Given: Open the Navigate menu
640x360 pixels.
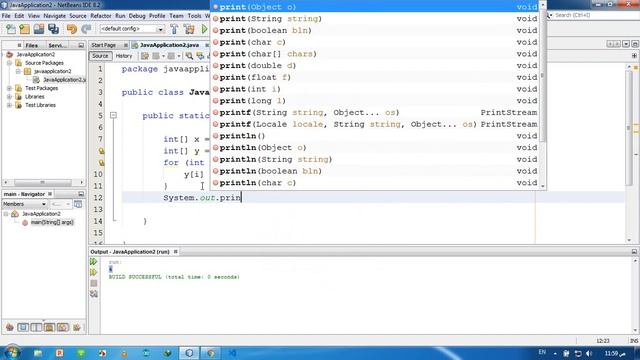Looking at the screenshot, I should (54, 16).
